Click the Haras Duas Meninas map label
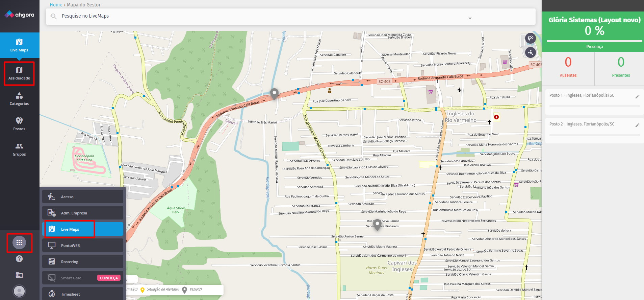Screen dimensions: 644x300 pos(377,270)
